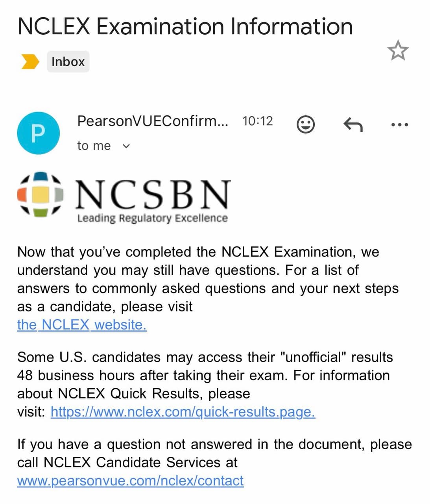Open the nclex.com quick-results page link
This screenshot has height=504, width=430.
[183, 412]
